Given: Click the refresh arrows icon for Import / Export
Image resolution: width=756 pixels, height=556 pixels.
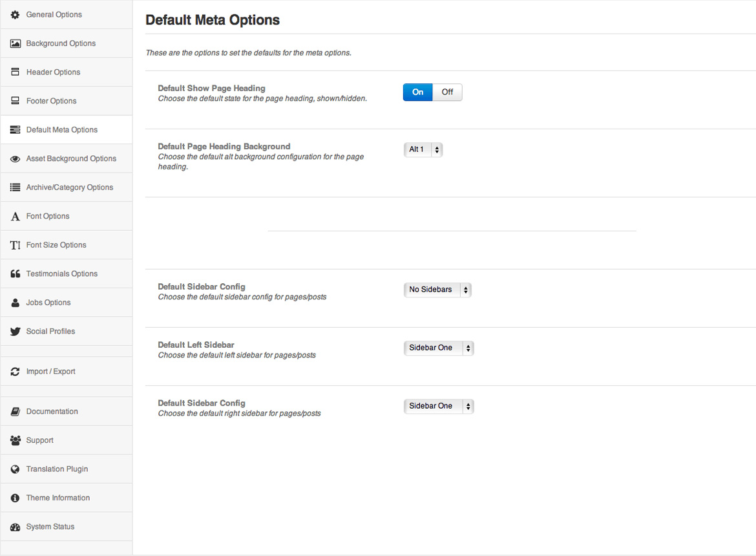Looking at the screenshot, I should pos(16,372).
